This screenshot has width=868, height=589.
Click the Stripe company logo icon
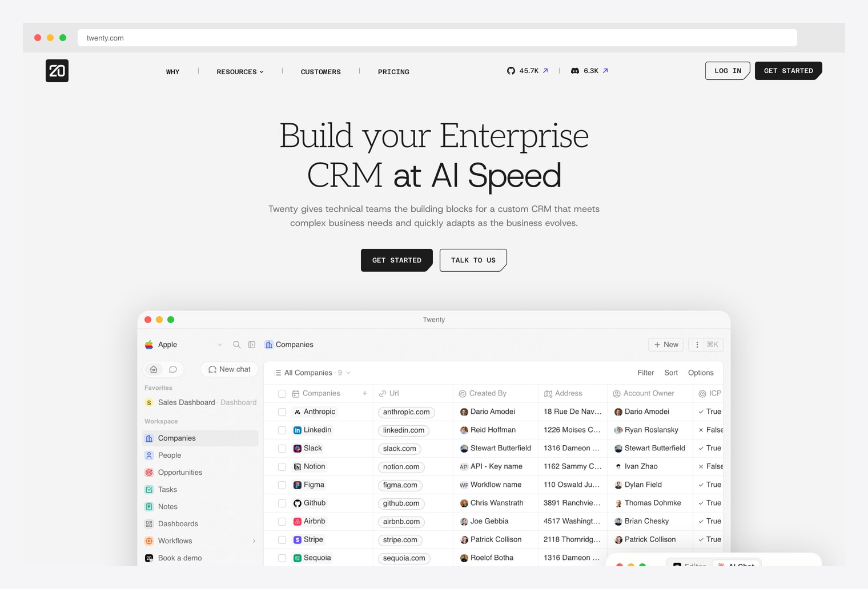pyautogui.click(x=298, y=539)
